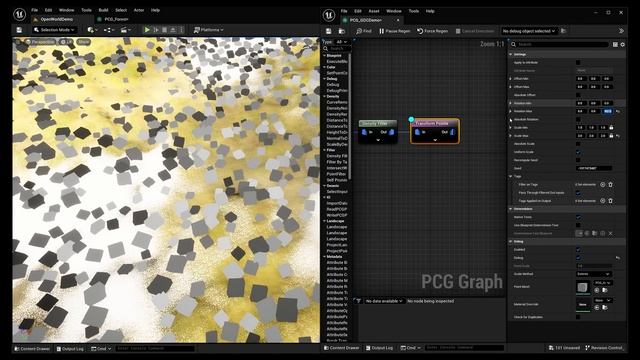Open the Platforms dropdown
This screenshot has width=640, height=360.
pyautogui.click(x=209, y=30)
